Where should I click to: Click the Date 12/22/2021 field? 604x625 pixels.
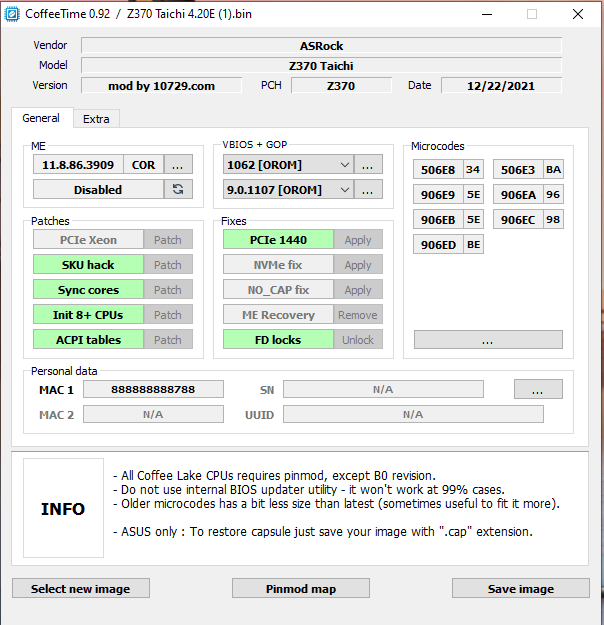pyautogui.click(x=501, y=85)
